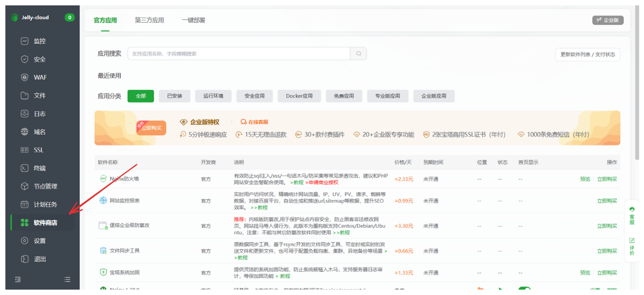Click the 企业版 badge at top right
The width and height of the screenshot is (644, 295).
coord(608,20)
